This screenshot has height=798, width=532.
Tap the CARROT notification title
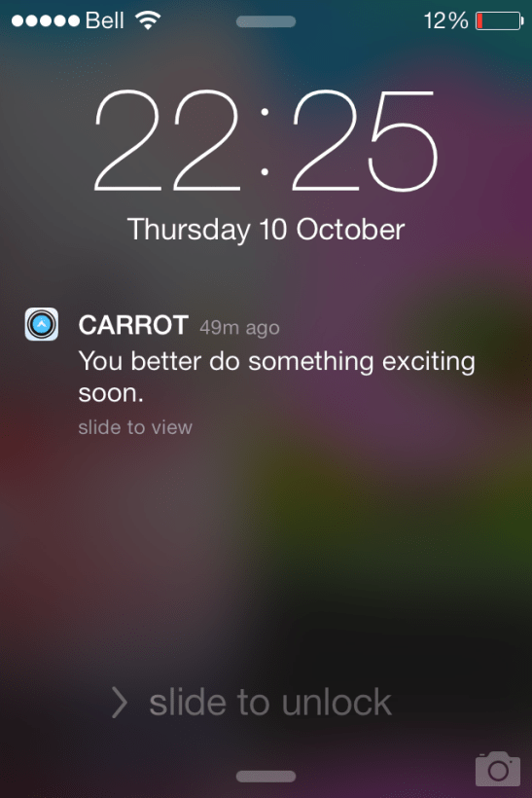point(133,325)
